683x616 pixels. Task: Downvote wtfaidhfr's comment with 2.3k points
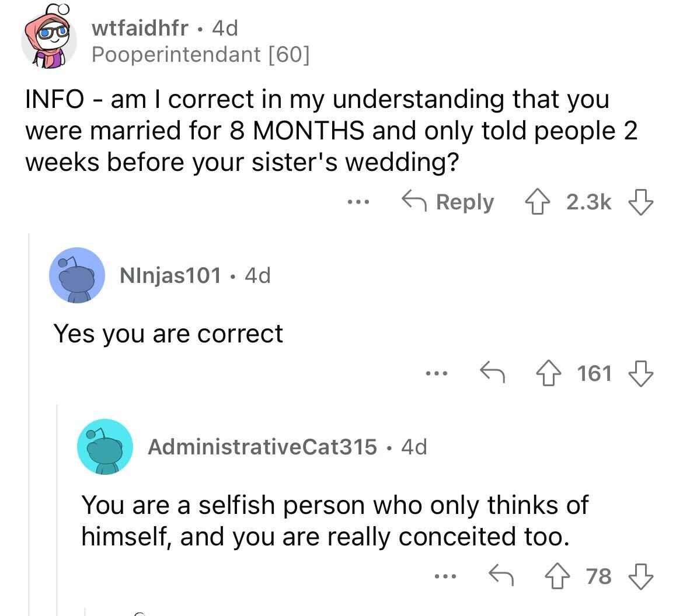pos(640,202)
